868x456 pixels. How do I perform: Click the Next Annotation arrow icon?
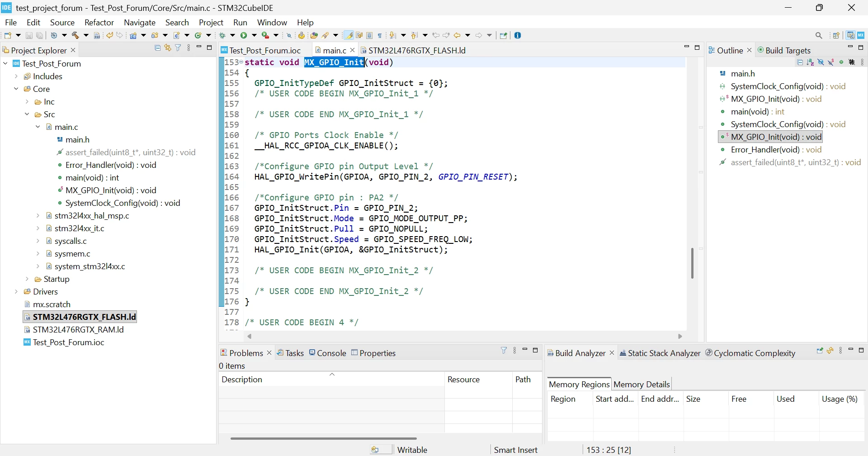[392, 35]
